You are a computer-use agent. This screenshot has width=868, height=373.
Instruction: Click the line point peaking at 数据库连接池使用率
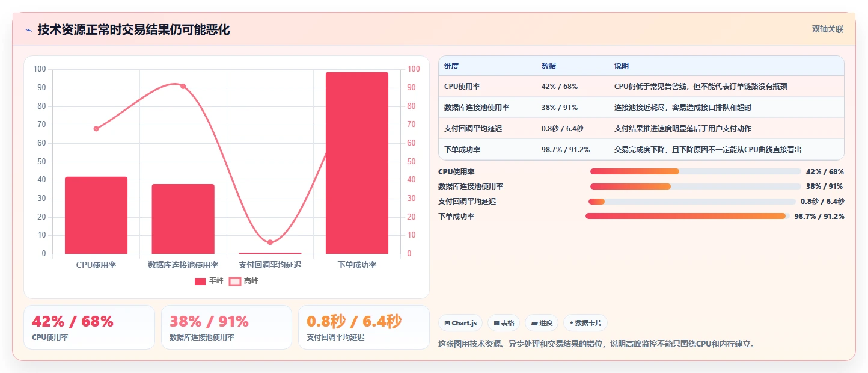tap(183, 86)
